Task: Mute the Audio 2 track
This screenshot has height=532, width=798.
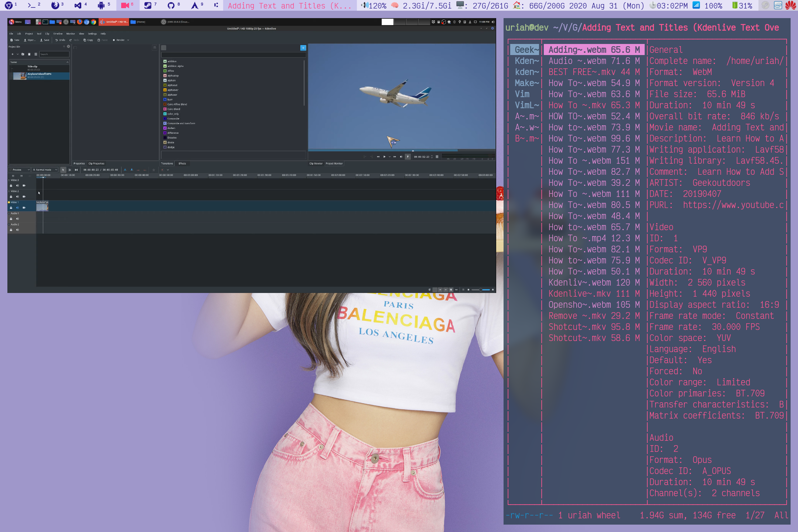Action: click(x=17, y=230)
